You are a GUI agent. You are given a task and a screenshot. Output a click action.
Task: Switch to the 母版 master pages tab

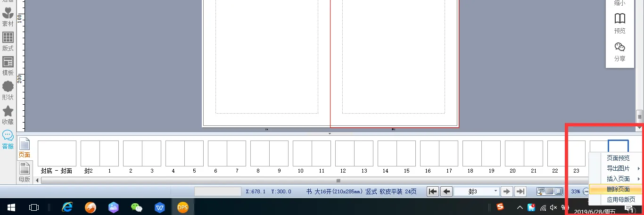tap(24, 172)
